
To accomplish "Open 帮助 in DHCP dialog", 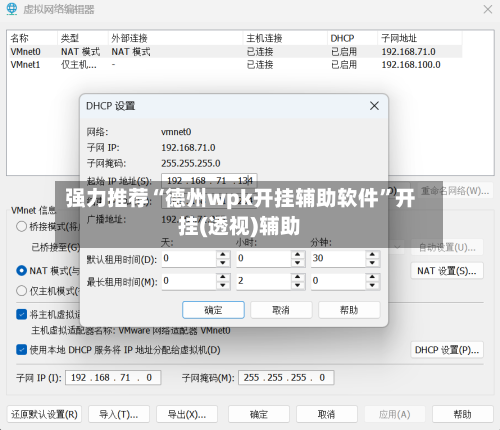I will [349, 310].
